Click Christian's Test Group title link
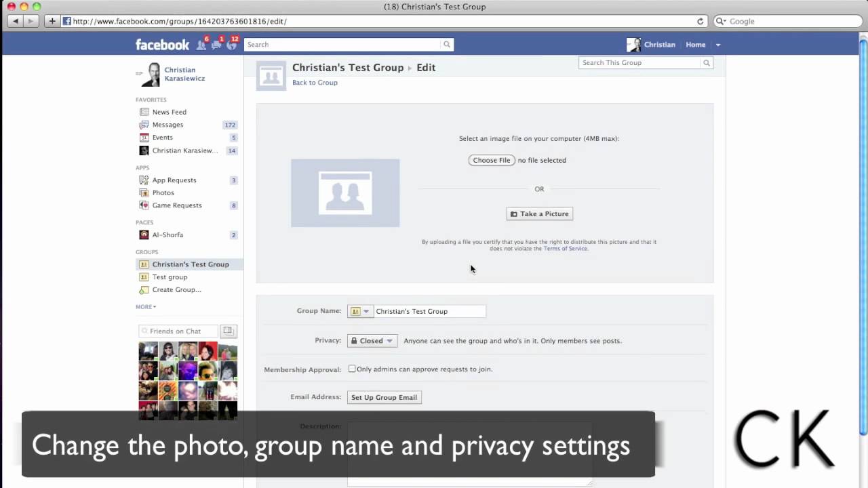The image size is (868, 488). pos(348,68)
